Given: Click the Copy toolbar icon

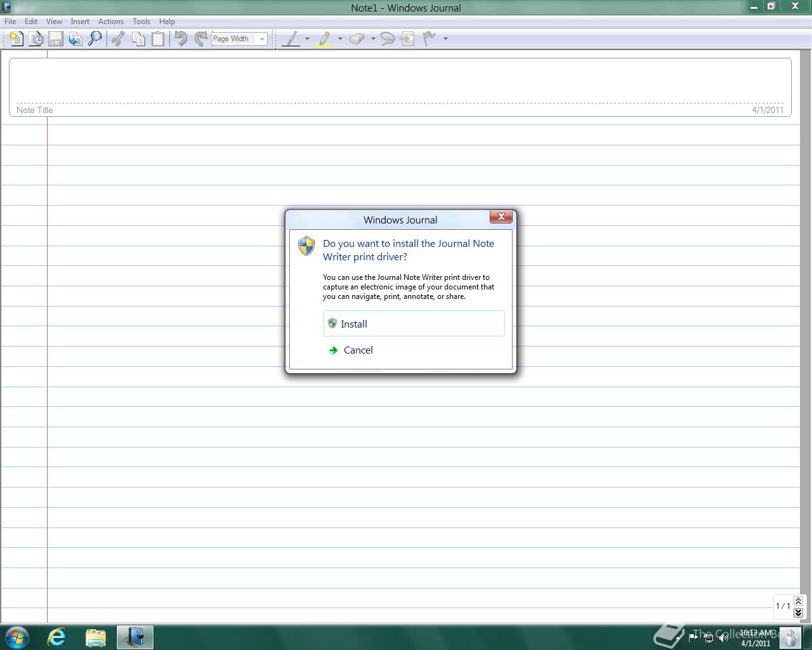Looking at the screenshot, I should [x=138, y=39].
